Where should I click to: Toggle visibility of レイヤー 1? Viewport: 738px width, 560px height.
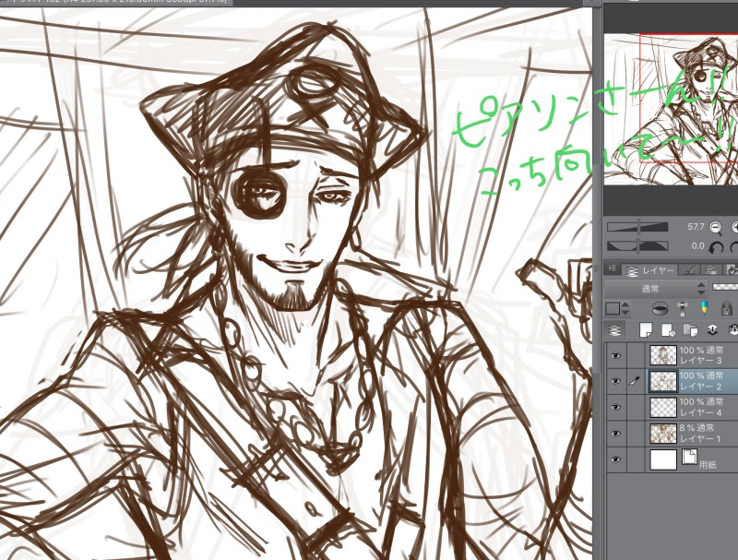(615, 433)
